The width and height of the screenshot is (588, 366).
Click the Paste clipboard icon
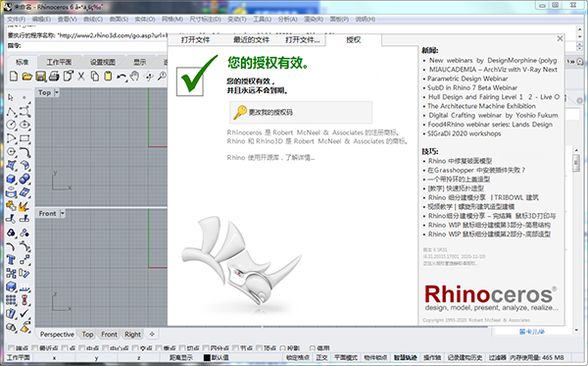pyautogui.click(x=108, y=77)
